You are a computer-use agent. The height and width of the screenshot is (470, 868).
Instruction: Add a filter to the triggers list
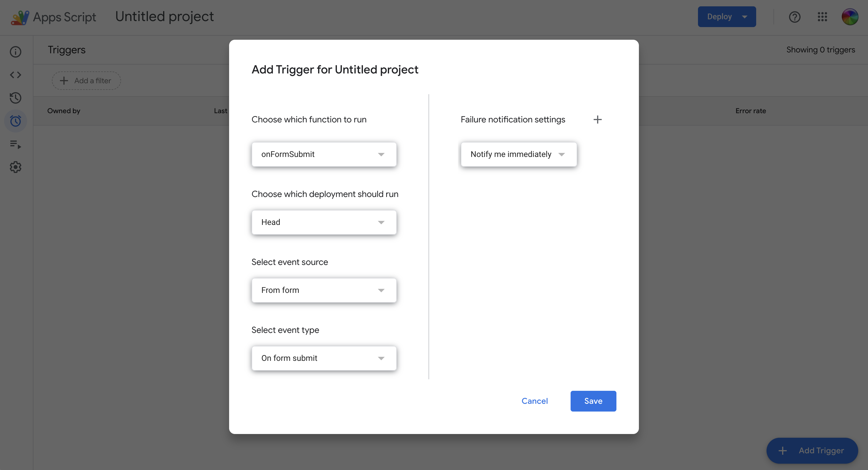point(86,80)
